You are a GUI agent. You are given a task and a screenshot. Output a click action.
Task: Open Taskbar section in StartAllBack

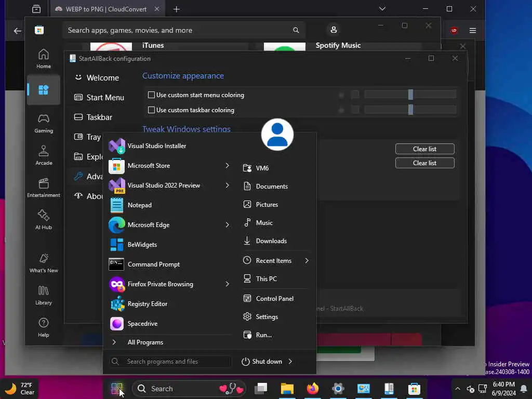coord(93,117)
